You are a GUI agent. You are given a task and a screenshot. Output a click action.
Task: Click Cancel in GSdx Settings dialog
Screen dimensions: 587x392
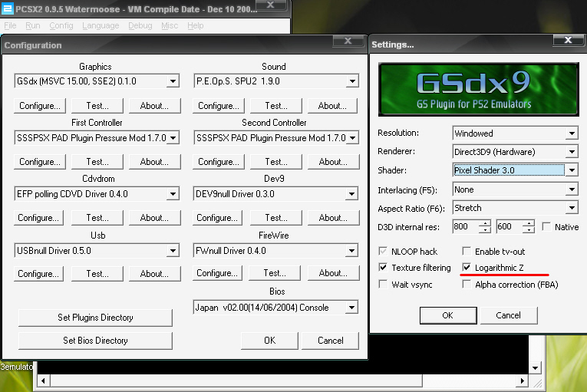[x=509, y=315]
